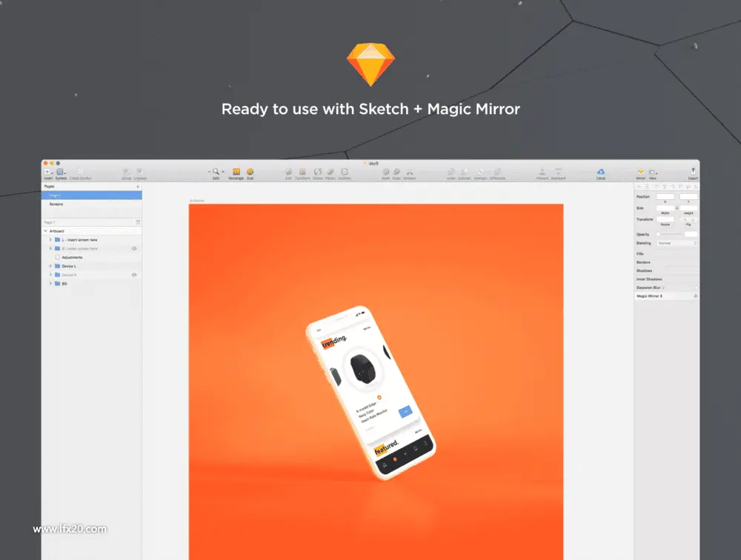Open the Inner Shadows section header
The height and width of the screenshot is (560, 741).
[x=666, y=279]
